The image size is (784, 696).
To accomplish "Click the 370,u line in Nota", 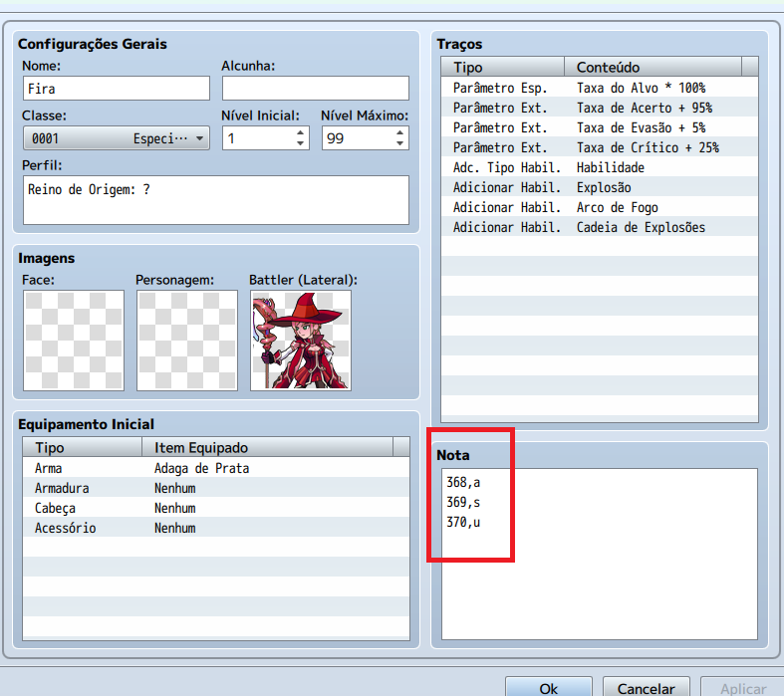I will (463, 522).
